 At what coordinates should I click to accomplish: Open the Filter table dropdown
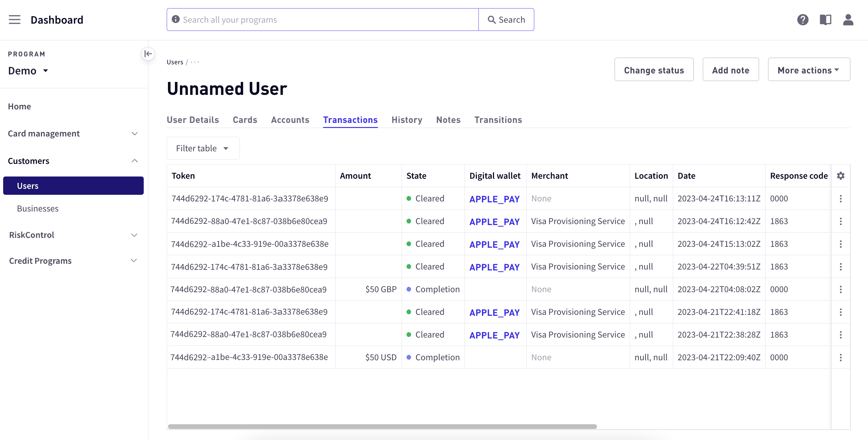pos(203,148)
